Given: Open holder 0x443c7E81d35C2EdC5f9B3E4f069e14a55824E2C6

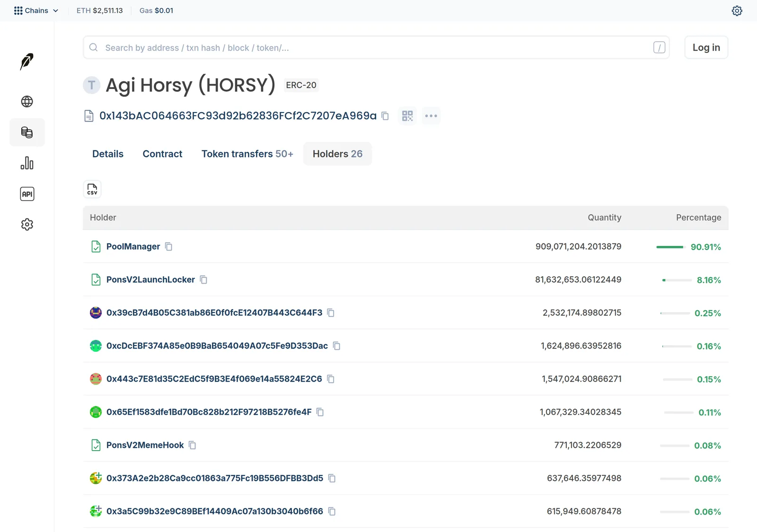Looking at the screenshot, I should [214, 379].
